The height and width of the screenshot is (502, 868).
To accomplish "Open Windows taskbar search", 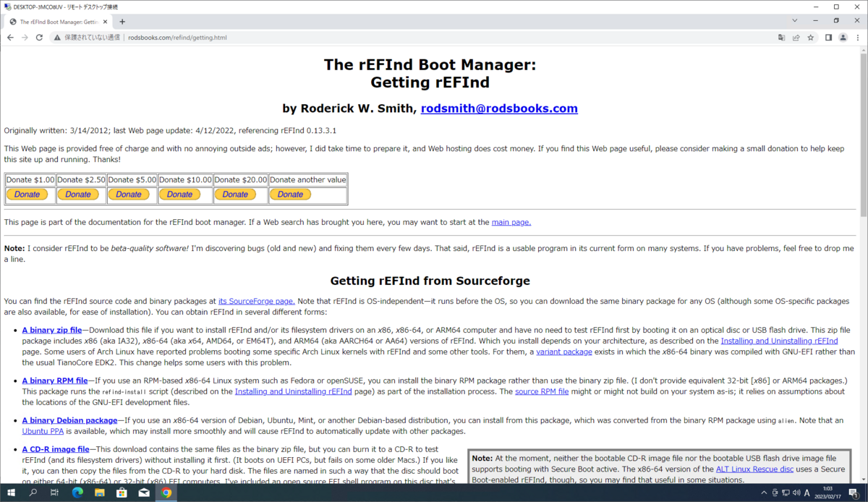I will 33,493.
